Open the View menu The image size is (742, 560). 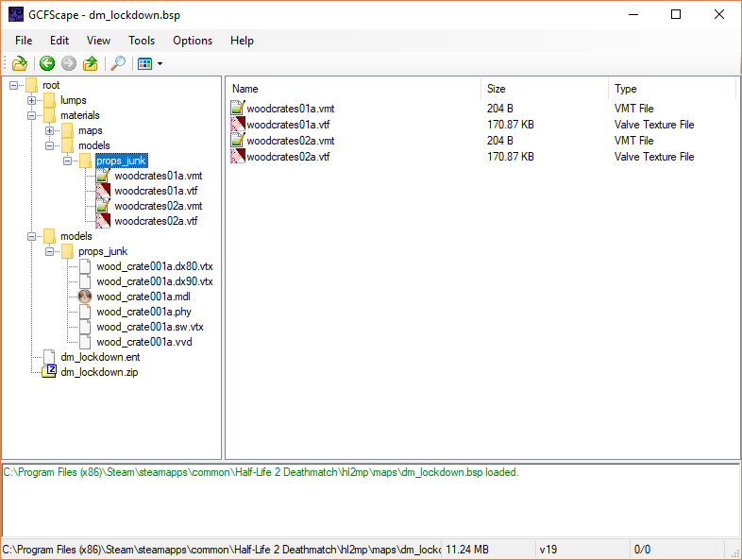98,41
